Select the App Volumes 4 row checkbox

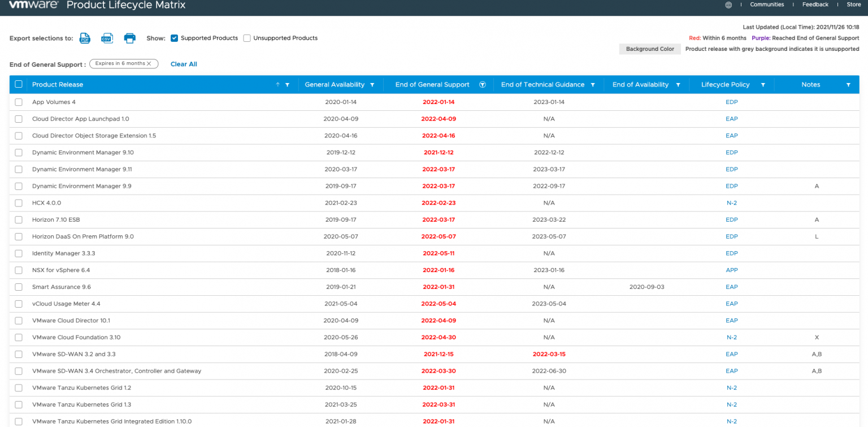pos(19,102)
